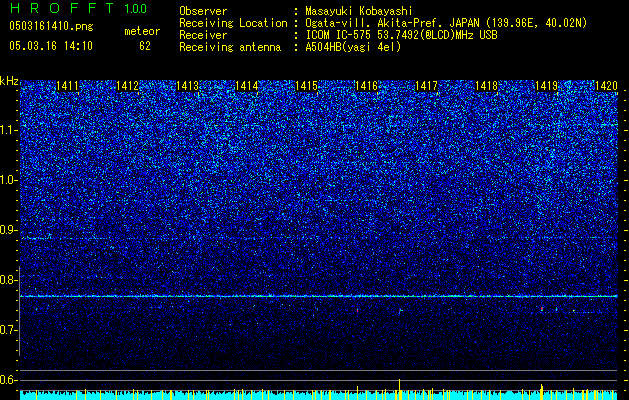Click the observer name Masayuki Kobayashi

359,11
